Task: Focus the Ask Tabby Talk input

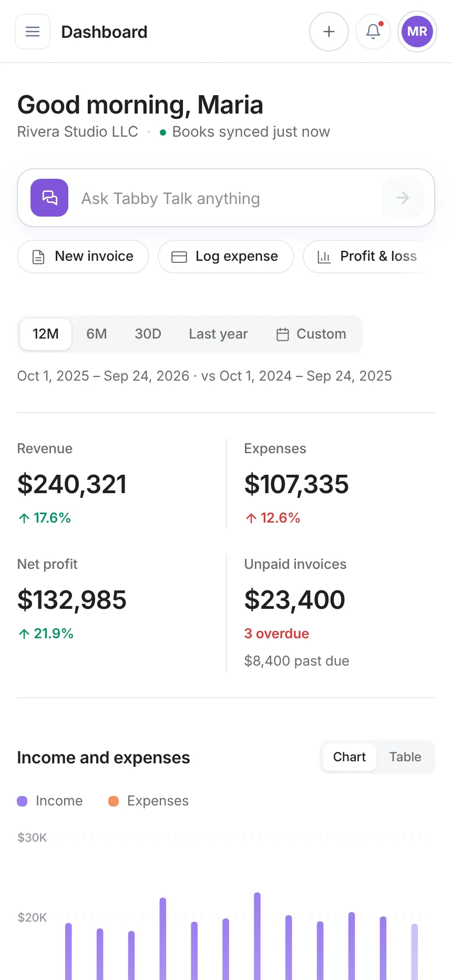Action: 226,198
